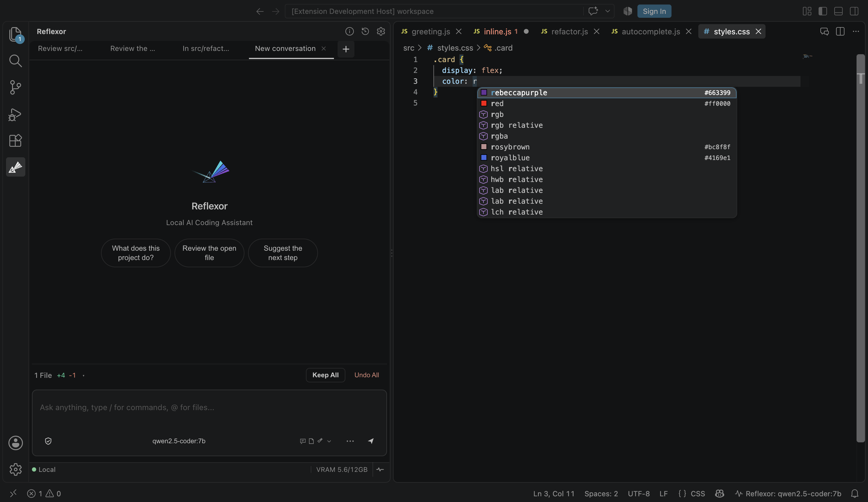Open the more options ellipsis in chat input

(350, 441)
